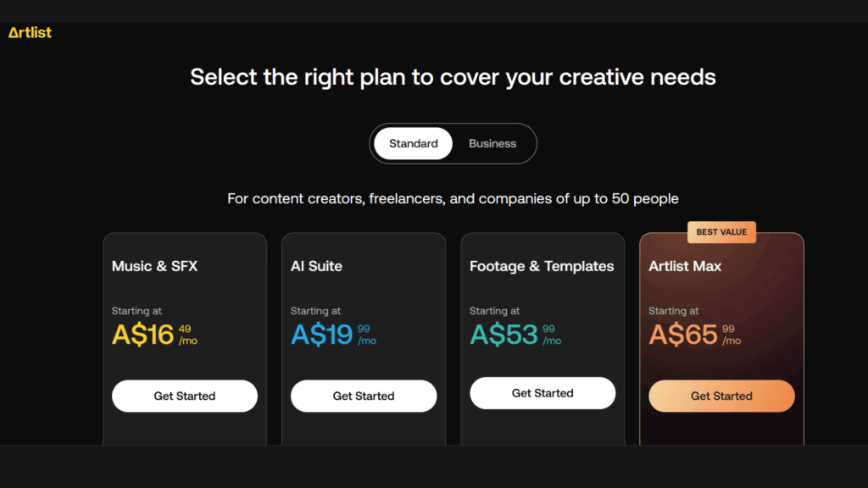
Task: Open the AI Suite plan title
Action: (316, 266)
